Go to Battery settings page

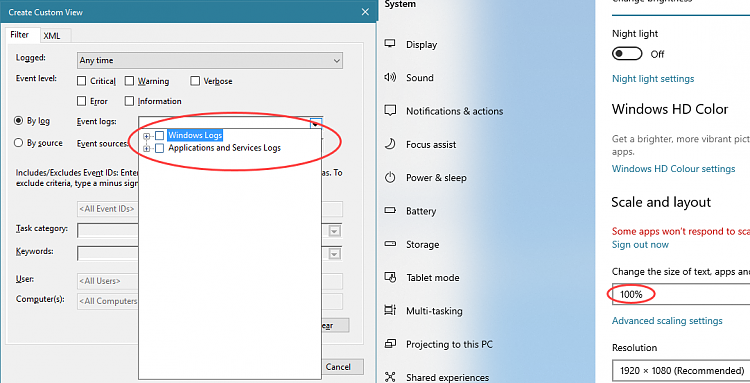pyautogui.click(x=421, y=211)
